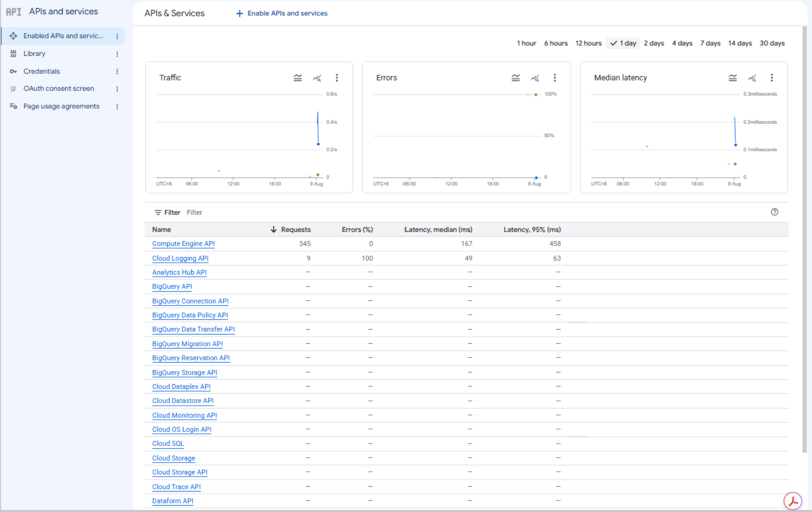Open the Cloud Monitoring API link
The width and height of the screenshot is (812, 512).
pos(184,415)
